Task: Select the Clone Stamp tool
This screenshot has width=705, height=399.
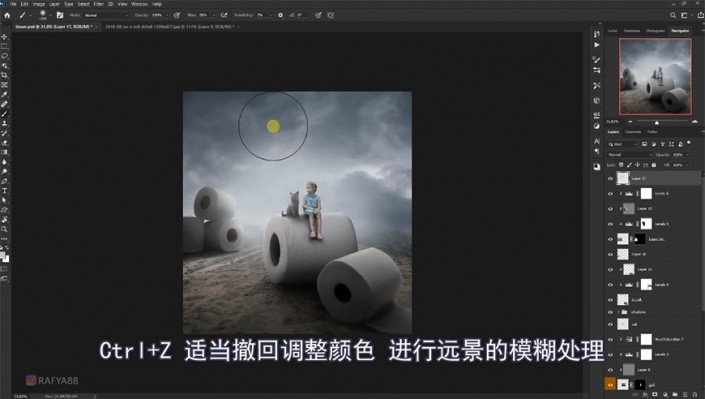Action: click(4, 123)
